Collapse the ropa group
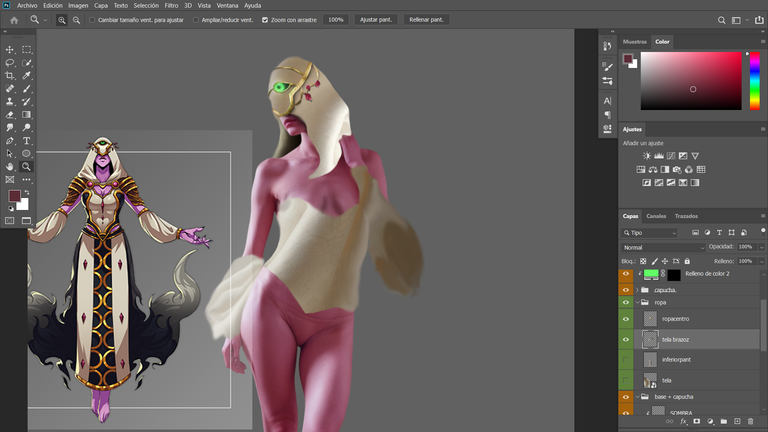The width and height of the screenshot is (768, 432). 637,302
